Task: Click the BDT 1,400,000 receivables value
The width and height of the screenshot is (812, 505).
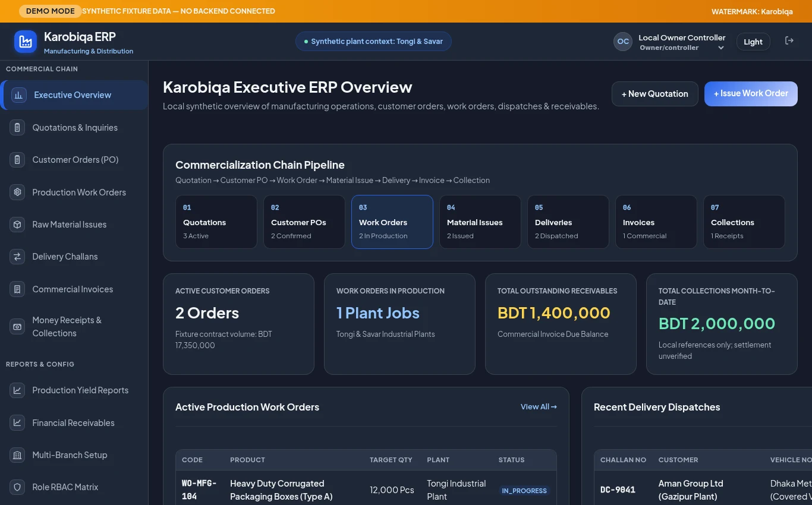Action: [x=554, y=313]
